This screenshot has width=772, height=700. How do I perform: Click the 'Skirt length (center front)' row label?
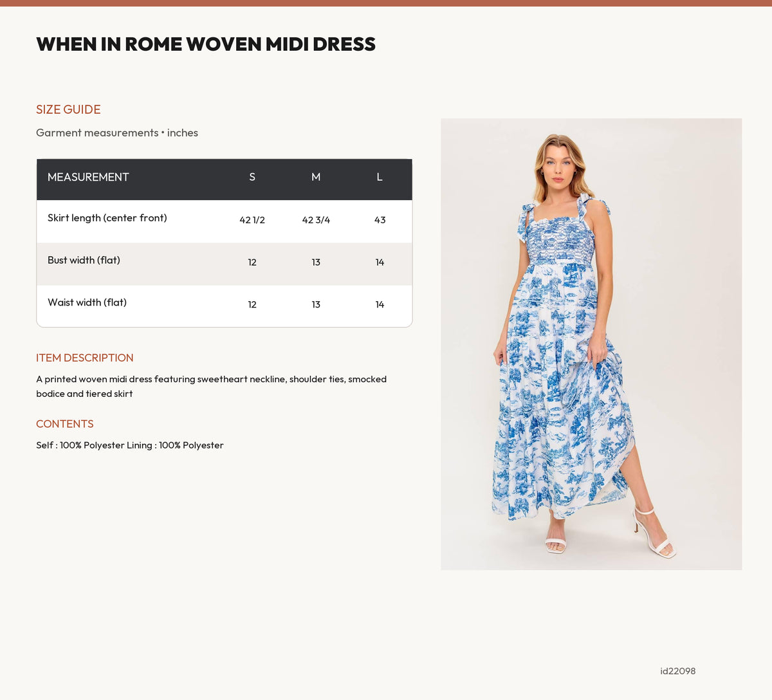click(x=107, y=218)
